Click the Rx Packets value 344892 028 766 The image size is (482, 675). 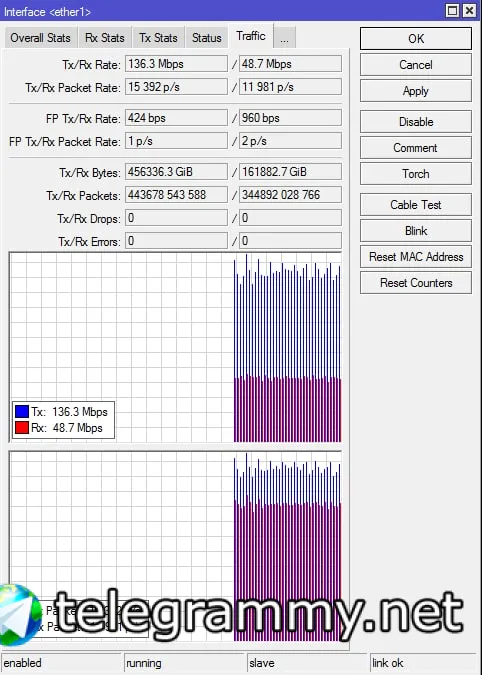[x=290, y=195]
